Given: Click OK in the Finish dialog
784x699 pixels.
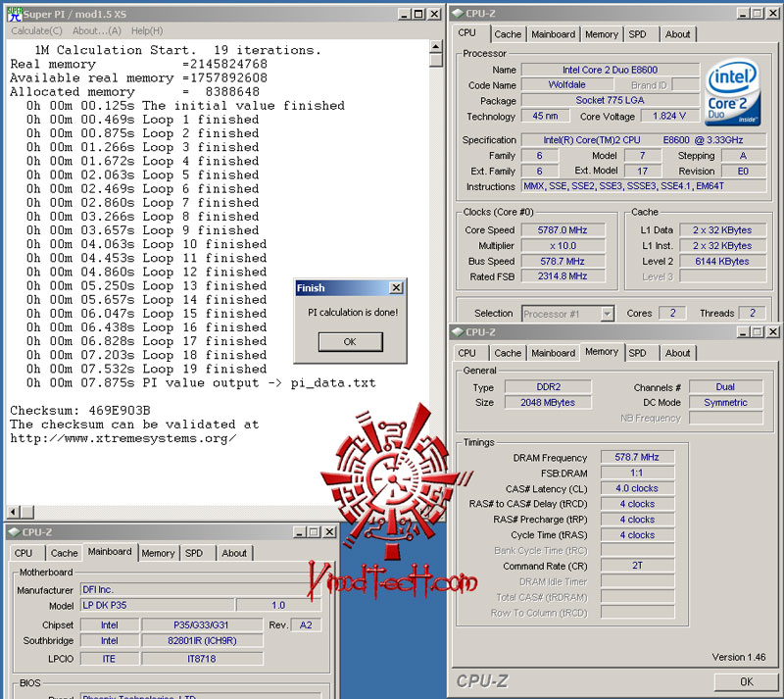Looking at the screenshot, I should pyautogui.click(x=350, y=342).
